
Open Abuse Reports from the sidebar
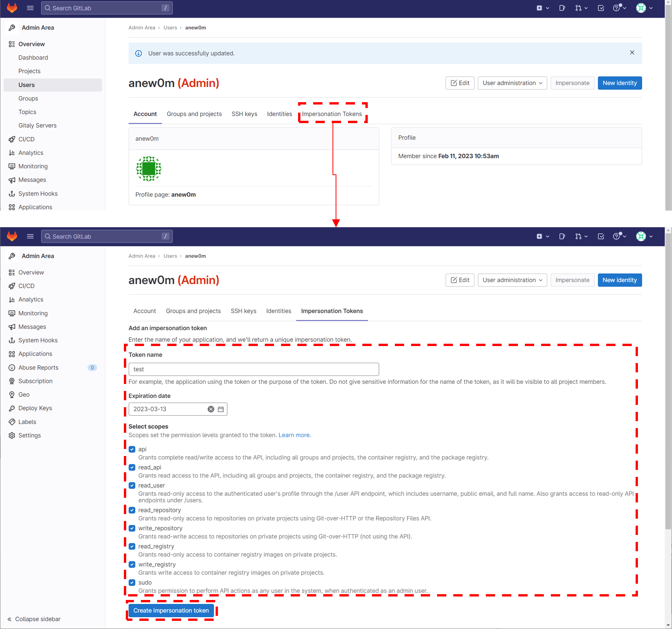click(x=38, y=367)
